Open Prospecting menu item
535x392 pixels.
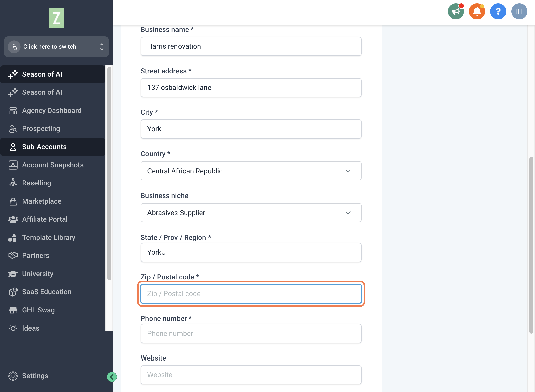click(x=53, y=129)
